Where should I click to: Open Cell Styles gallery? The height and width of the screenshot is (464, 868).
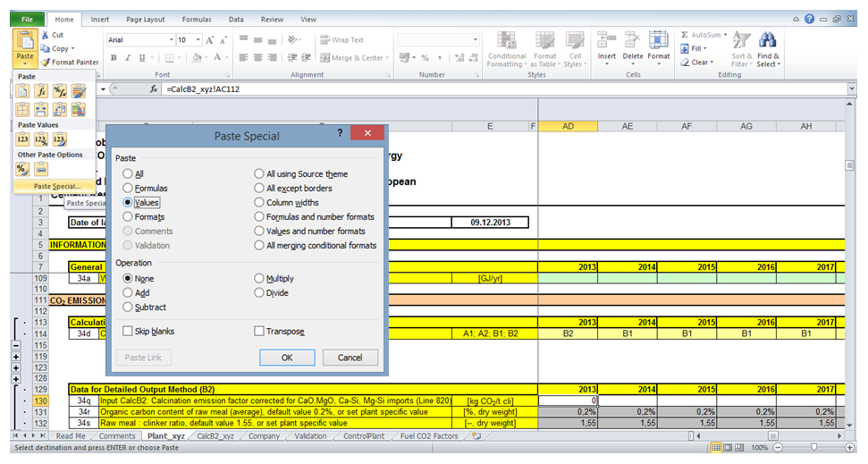pyautogui.click(x=575, y=50)
